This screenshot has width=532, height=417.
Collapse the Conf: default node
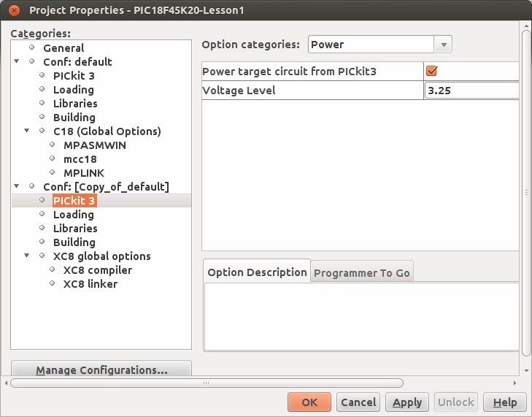coord(16,61)
